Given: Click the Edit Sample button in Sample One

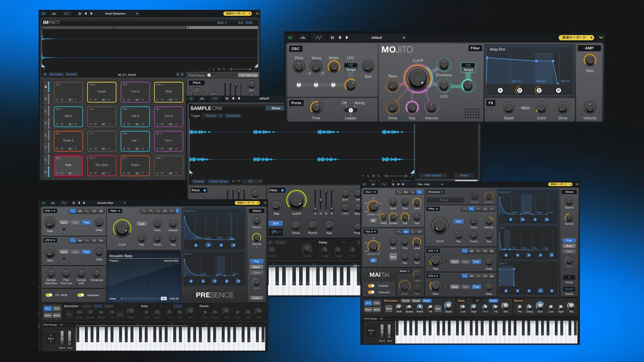Looking at the screenshot, I should tap(433, 175).
